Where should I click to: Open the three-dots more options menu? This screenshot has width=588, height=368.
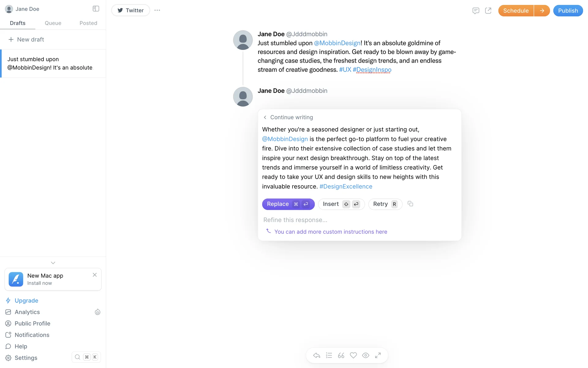tap(157, 10)
